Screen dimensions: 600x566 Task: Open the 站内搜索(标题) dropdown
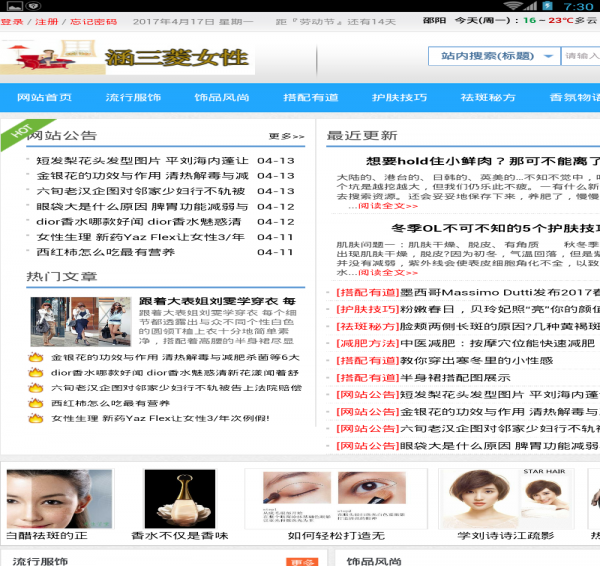pos(494,56)
